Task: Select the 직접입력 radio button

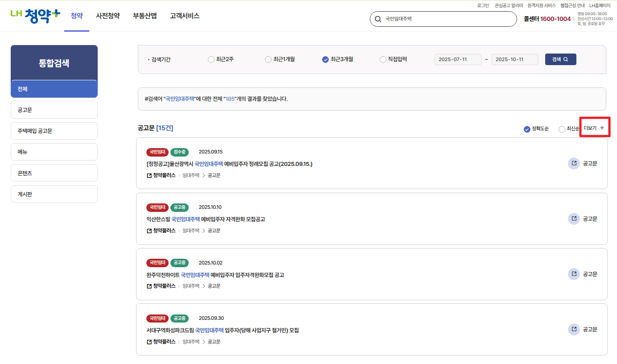Action: point(383,59)
